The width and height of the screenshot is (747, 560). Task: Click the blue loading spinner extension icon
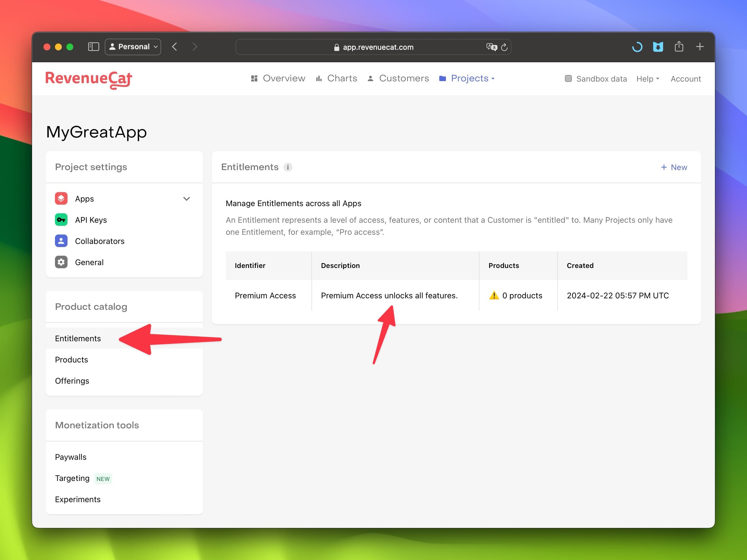click(x=637, y=47)
